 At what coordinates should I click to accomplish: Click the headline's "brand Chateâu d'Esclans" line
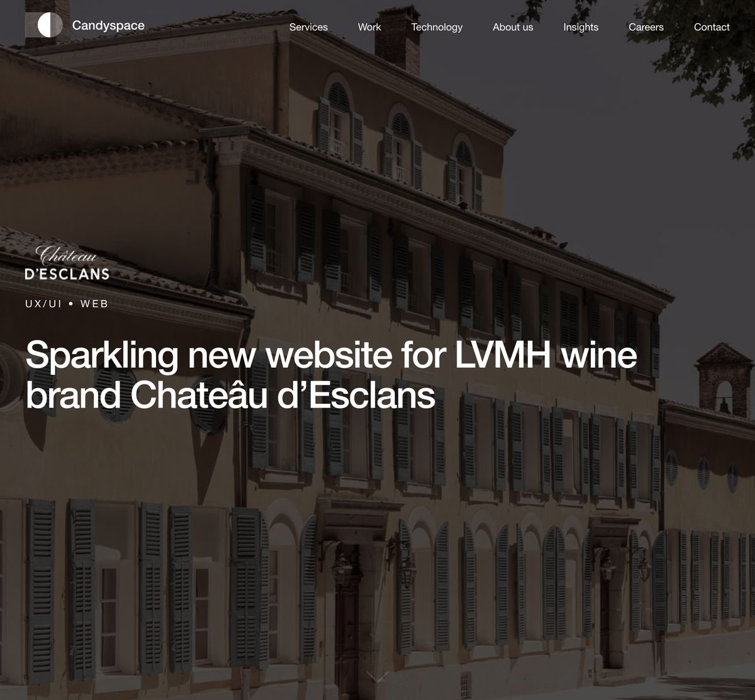click(230, 396)
